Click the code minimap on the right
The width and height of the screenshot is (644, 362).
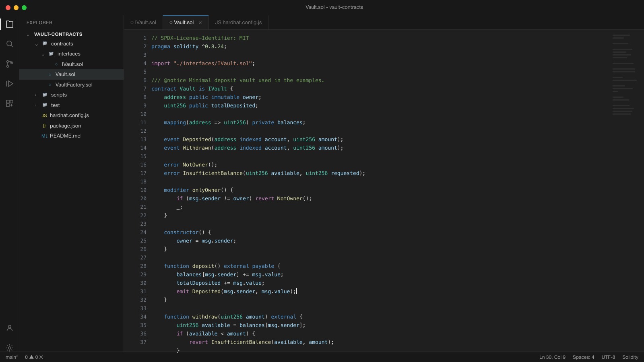click(624, 74)
